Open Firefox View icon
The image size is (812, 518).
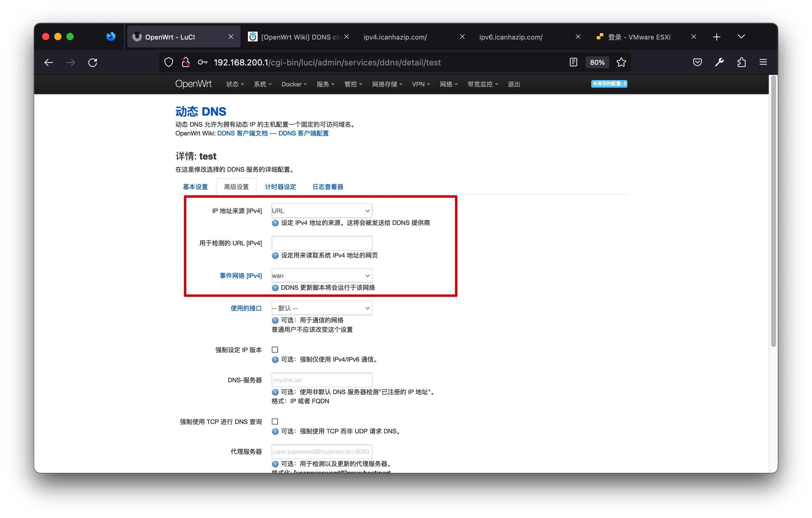point(111,37)
